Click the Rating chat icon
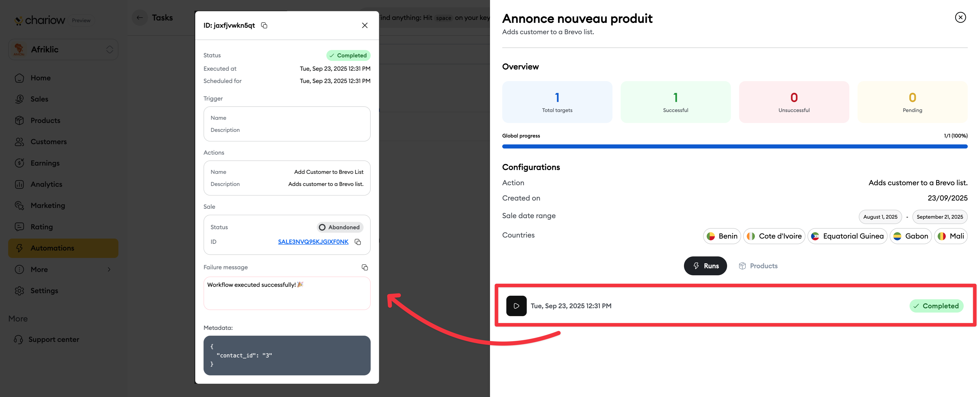 (x=19, y=227)
